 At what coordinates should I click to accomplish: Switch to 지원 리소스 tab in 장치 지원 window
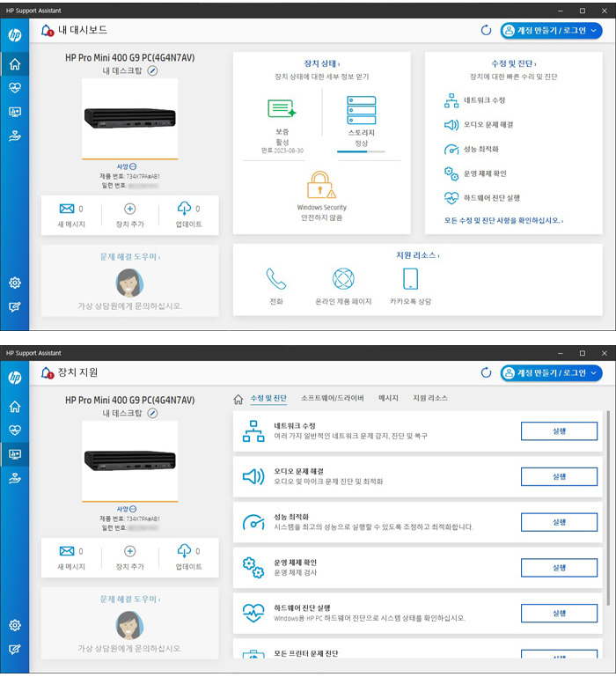(430, 398)
